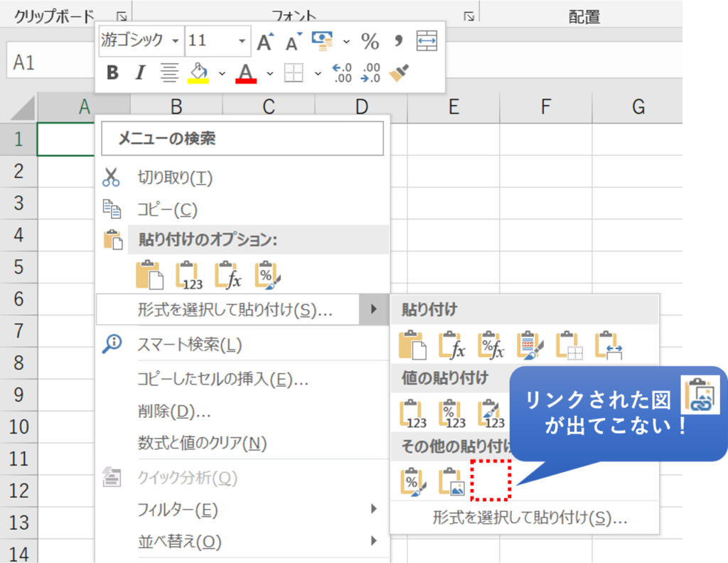Select the paste formulas fx icon

coord(227,275)
